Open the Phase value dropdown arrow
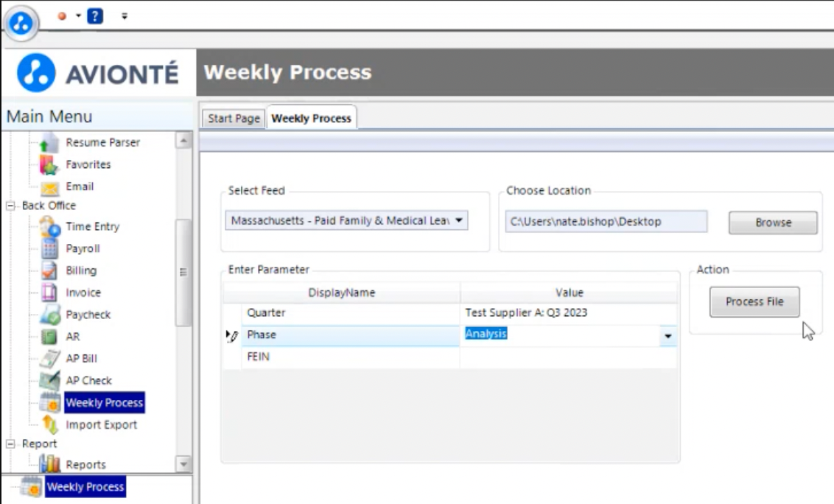834x504 pixels. pos(668,336)
